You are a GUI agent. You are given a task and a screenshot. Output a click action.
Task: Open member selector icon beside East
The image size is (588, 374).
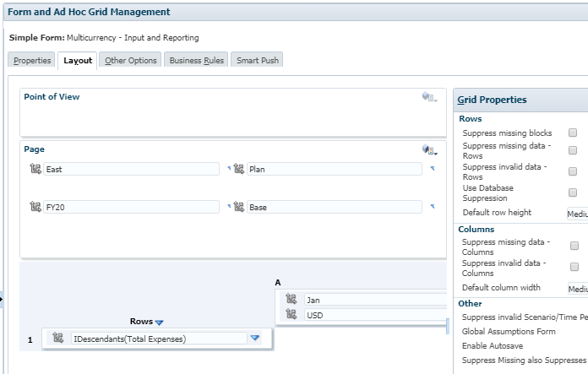pyautogui.click(x=35, y=169)
